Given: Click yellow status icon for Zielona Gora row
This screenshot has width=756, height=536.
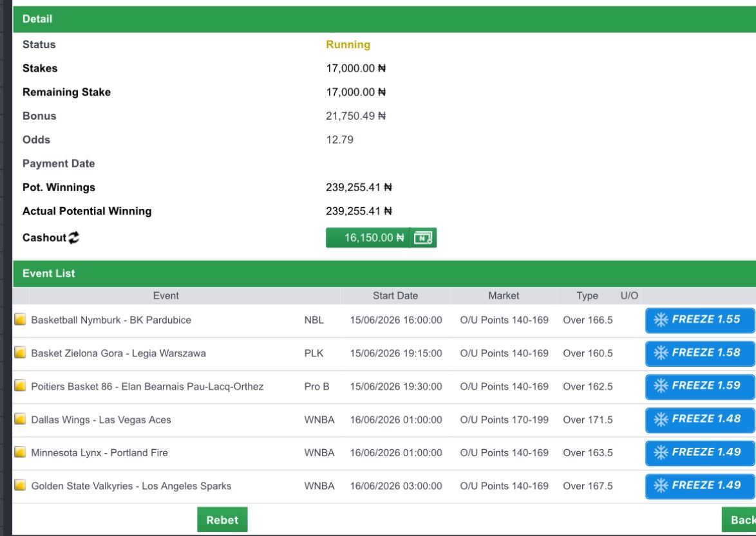Looking at the screenshot, I should [x=20, y=353].
